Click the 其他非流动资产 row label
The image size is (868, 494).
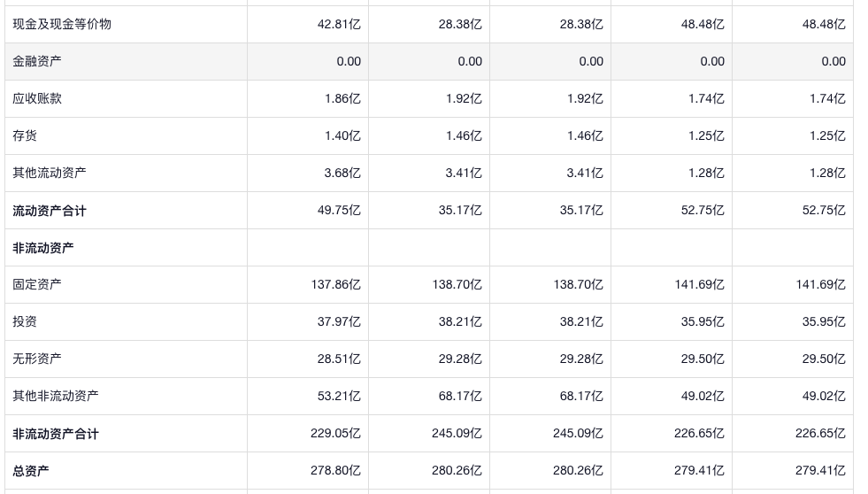[56, 396]
